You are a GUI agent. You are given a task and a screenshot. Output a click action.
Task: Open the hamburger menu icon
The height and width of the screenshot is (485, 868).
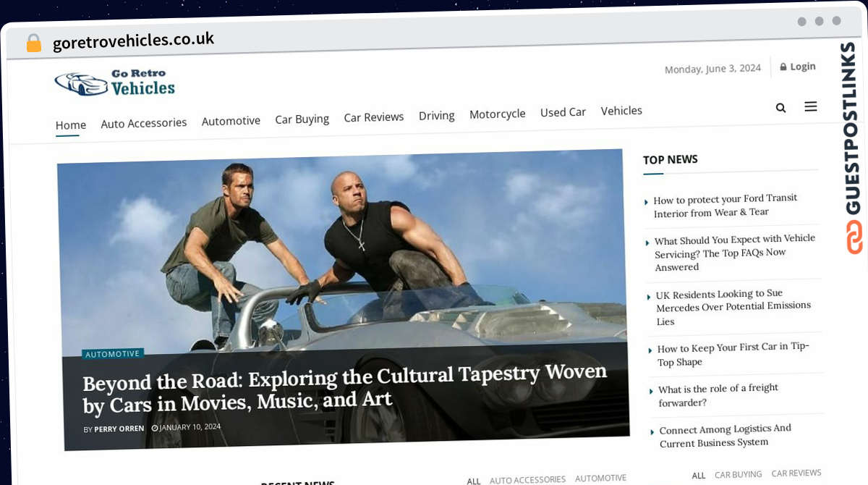click(x=811, y=106)
